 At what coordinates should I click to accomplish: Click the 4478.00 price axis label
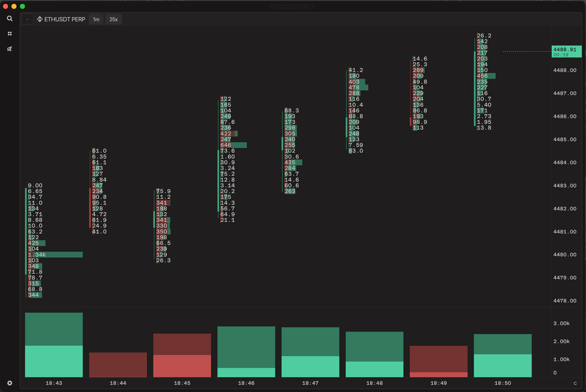565,301
